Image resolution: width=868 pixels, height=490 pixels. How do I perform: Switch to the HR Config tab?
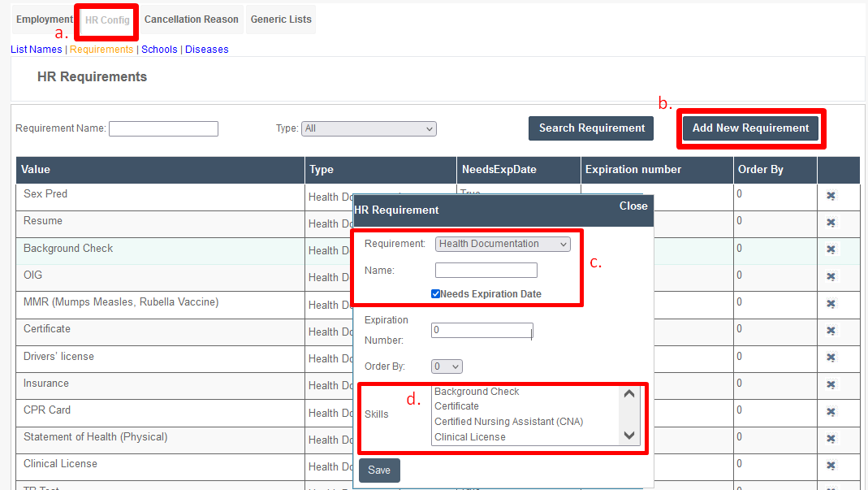pos(107,20)
